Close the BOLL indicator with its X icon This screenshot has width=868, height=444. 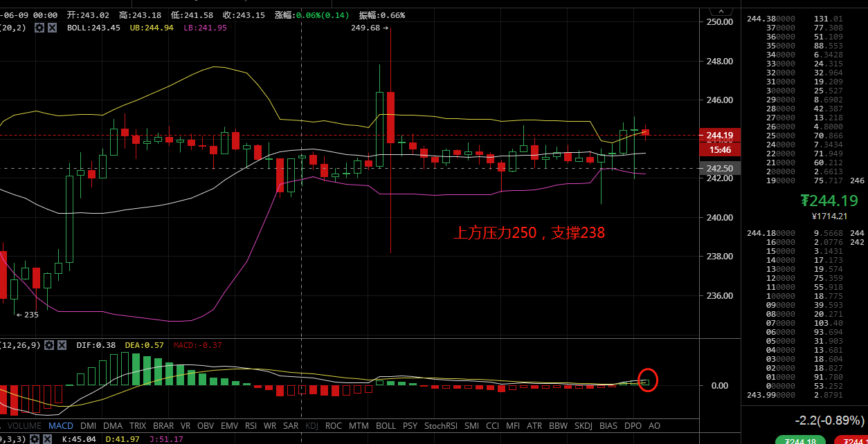[x=52, y=28]
